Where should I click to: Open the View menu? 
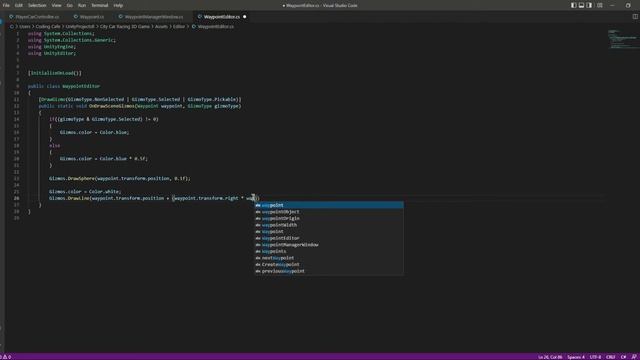pyautogui.click(x=56, y=5)
